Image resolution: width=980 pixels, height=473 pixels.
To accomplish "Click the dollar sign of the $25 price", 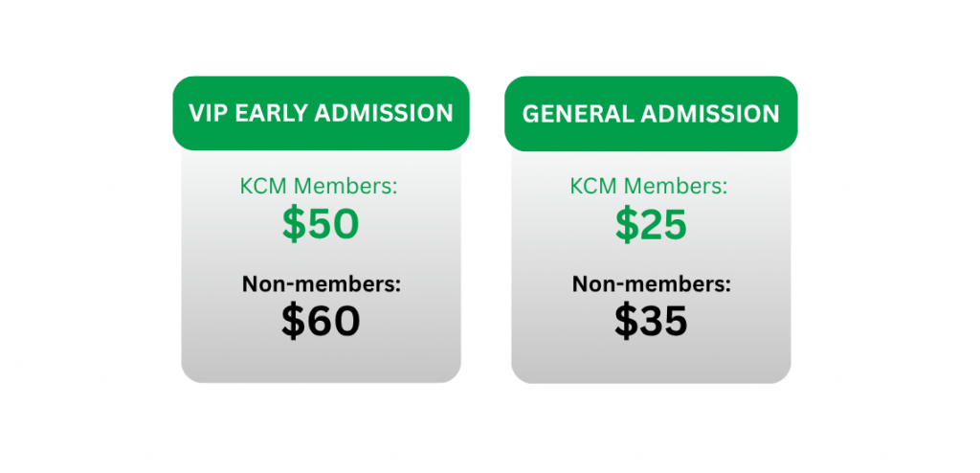I will pyautogui.click(x=625, y=222).
